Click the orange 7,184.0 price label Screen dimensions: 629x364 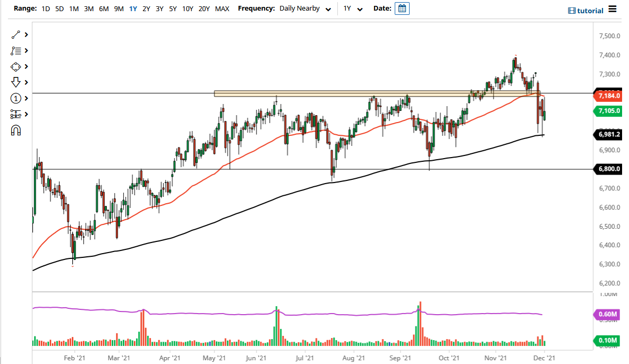pos(608,96)
